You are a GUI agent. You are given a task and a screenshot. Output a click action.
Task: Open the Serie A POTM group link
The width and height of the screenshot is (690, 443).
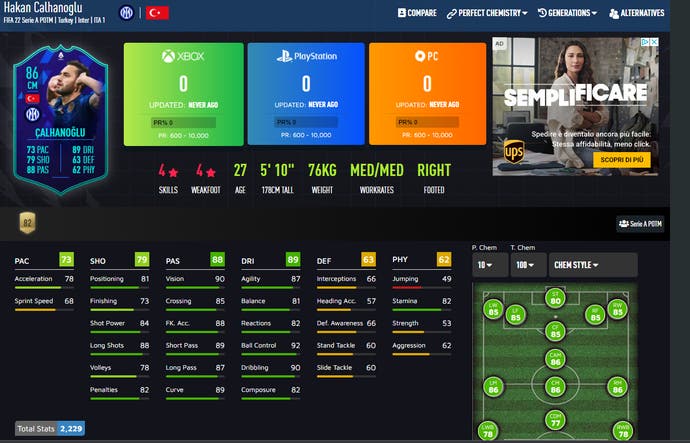640,224
